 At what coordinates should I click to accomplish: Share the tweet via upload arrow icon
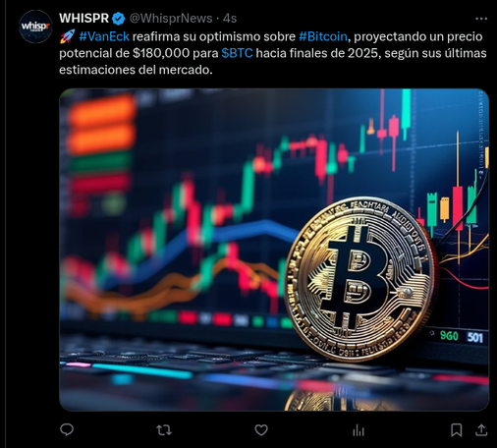(x=481, y=429)
